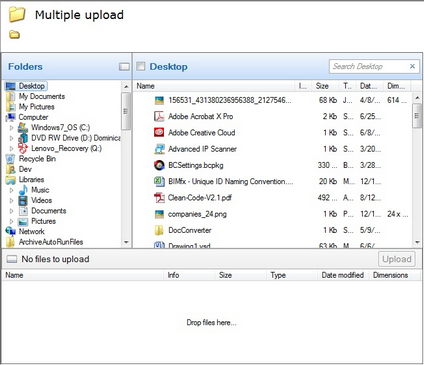The image size is (424, 365).
Task: Click the Drop files here area
Action: [211, 322]
